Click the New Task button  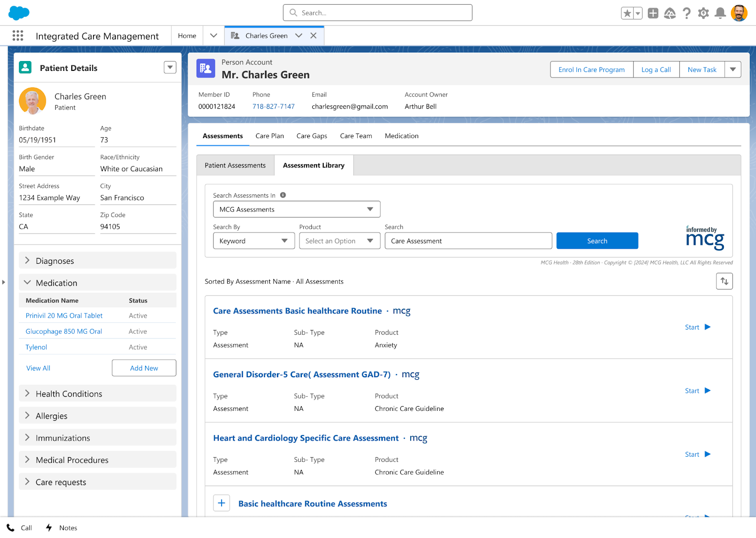coord(702,69)
